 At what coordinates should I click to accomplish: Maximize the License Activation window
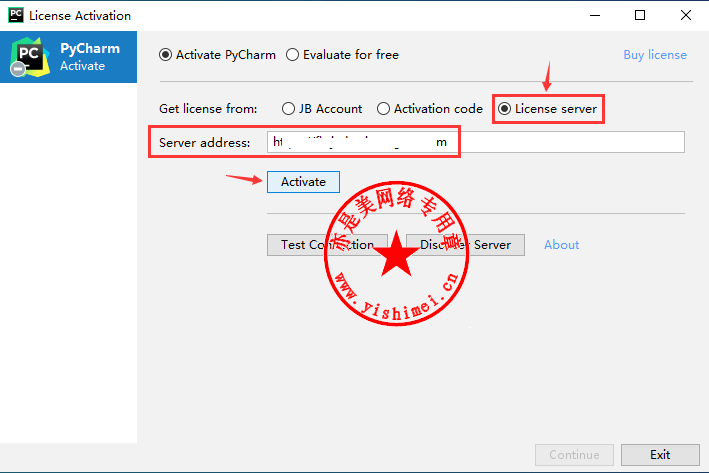click(x=640, y=15)
